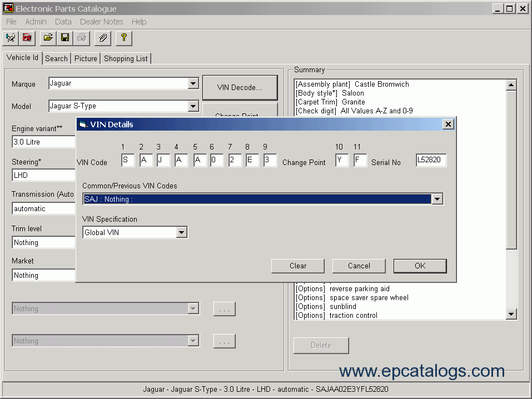The image size is (532, 399).
Task: Click the greyed-out printer toolbar icon
Action: [x=82, y=38]
